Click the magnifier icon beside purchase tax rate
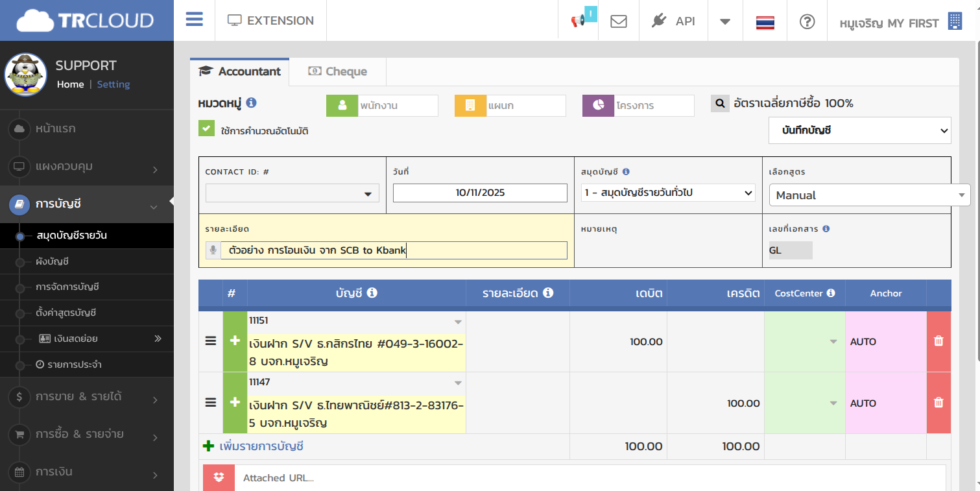Viewport: 980px width, 491px height. click(720, 103)
